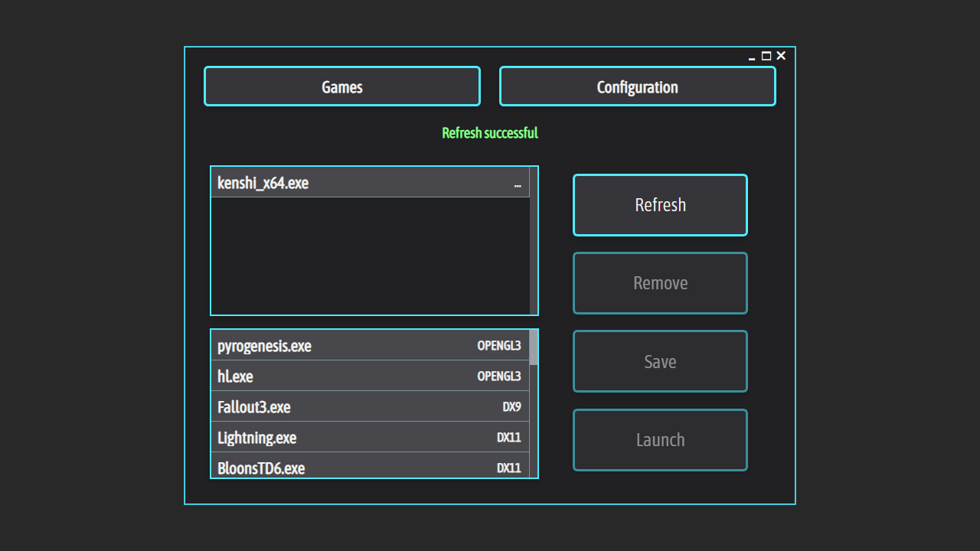Click the OPENGL3 label beside pyrogenesis.exe
The image size is (980, 551).
498,346
